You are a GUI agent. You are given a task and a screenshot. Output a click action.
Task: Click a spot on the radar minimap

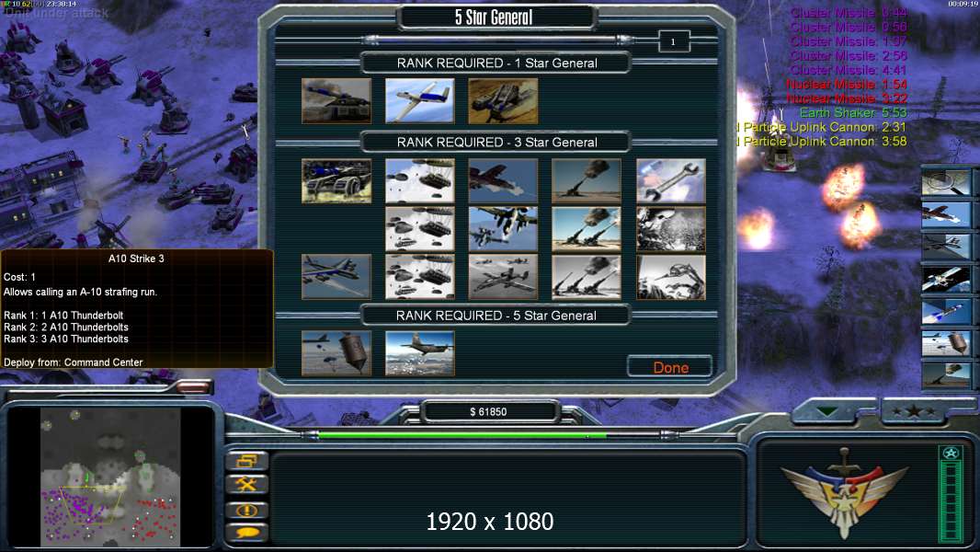click(110, 477)
